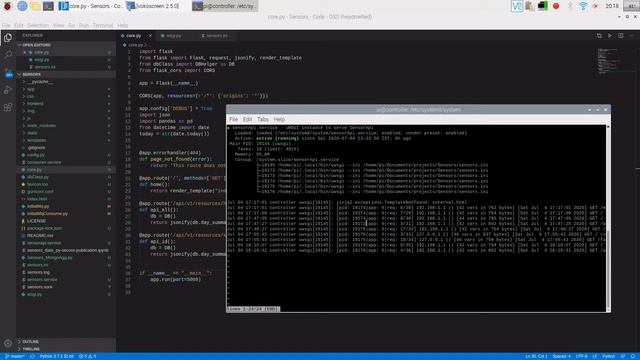Click the Run Python file icon in the editor

(610, 36)
